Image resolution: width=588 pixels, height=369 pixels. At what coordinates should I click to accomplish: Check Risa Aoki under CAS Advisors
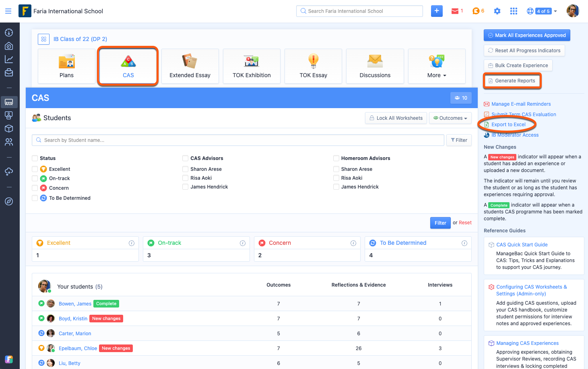185,178
